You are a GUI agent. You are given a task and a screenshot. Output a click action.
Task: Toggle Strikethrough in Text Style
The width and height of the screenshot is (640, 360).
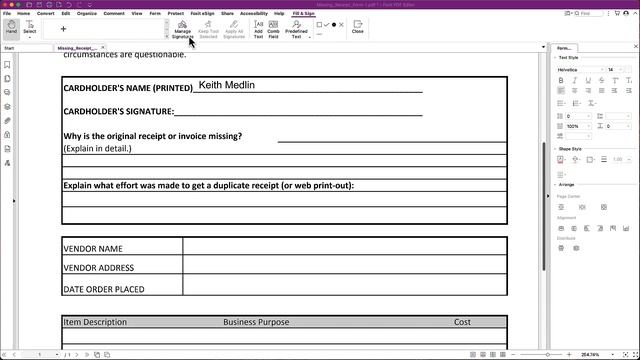point(602,80)
